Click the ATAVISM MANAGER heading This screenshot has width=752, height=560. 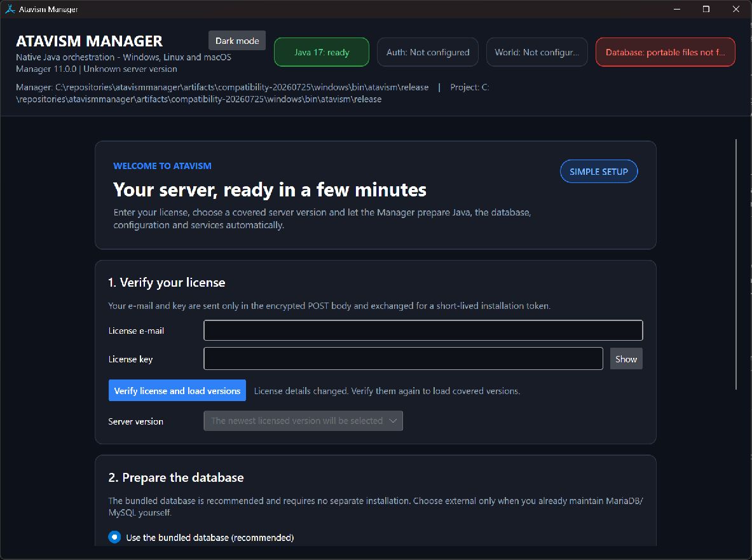pyautogui.click(x=89, y=41)
